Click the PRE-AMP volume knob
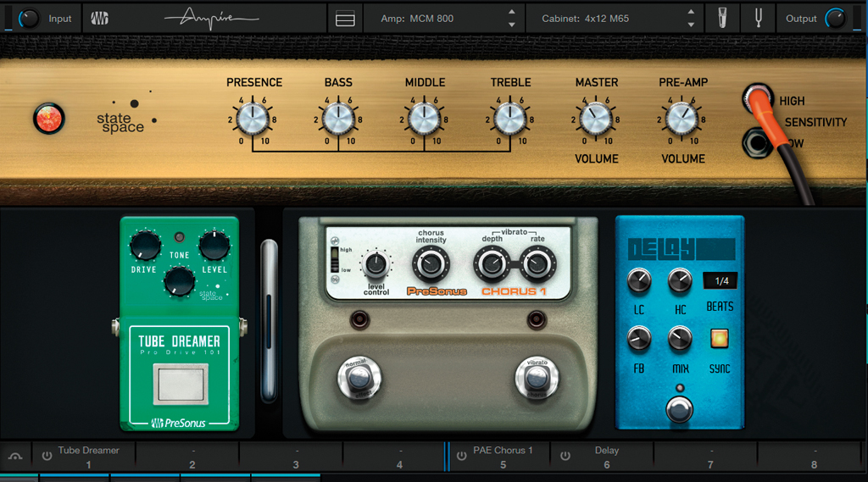 pyautogui.click(x=682, y=119)
